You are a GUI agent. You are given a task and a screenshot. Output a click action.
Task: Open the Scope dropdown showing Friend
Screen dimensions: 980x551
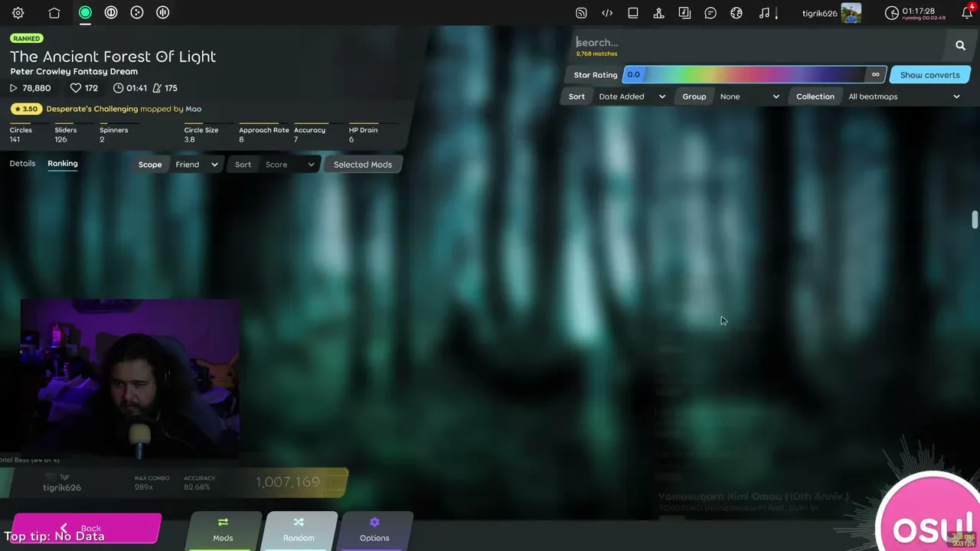coord(197,165)
